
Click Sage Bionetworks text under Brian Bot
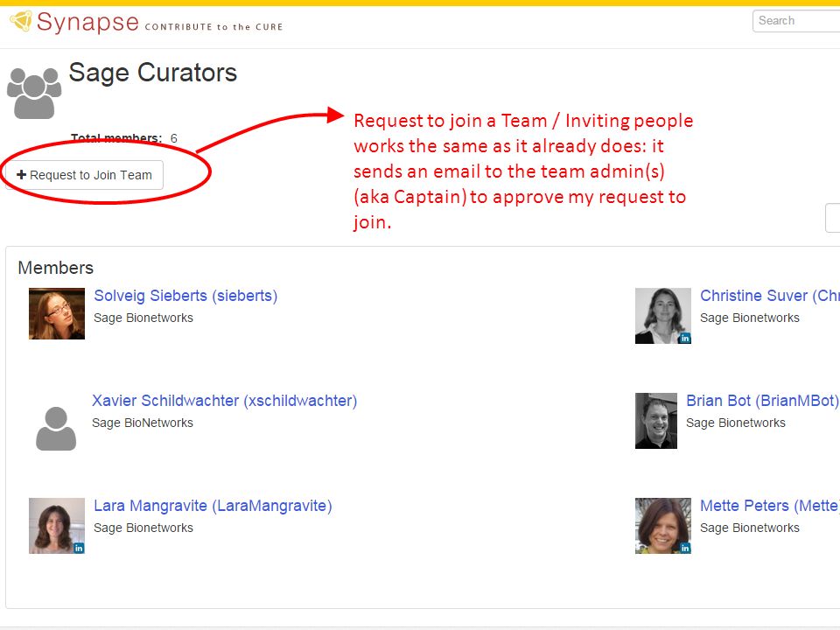(x=736, y=423)
